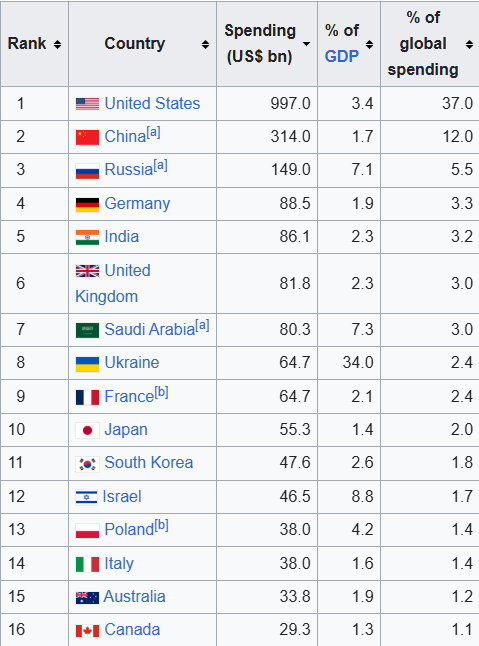
Task: Click the Ukraine flag icon
Action: 87,364
